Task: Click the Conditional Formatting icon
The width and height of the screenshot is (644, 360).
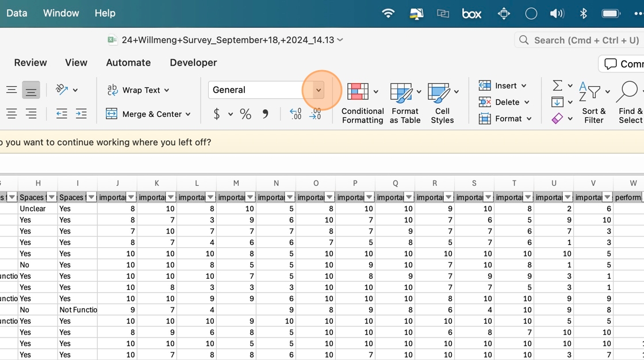Action: click(x=358, y=92)
